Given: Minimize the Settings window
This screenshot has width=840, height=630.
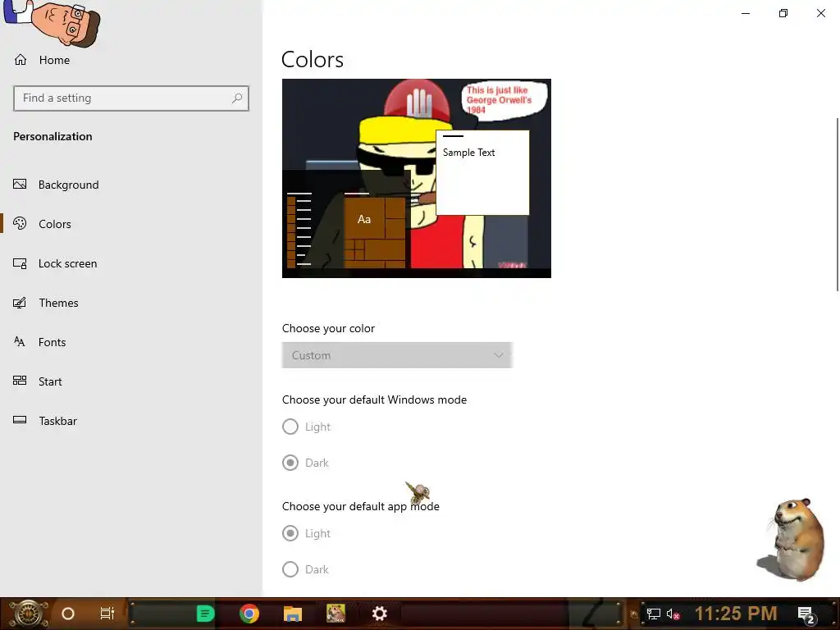Looking at the screenshot, I should click(x=746, y=13).
